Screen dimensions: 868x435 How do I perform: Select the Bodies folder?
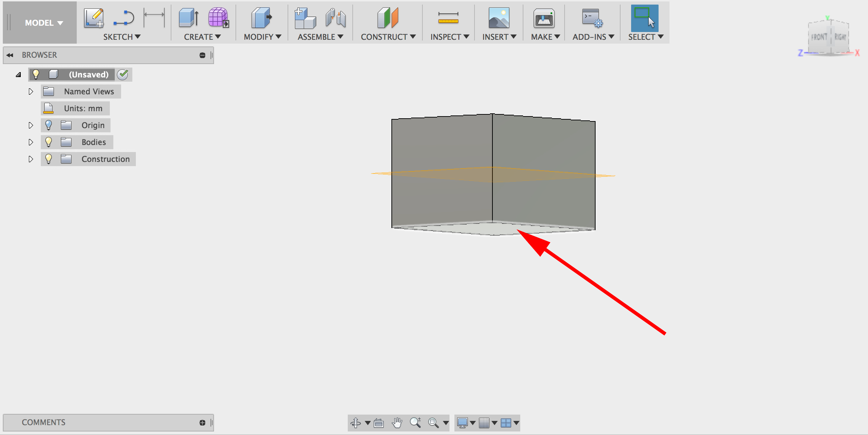click(x=77, y=142)
